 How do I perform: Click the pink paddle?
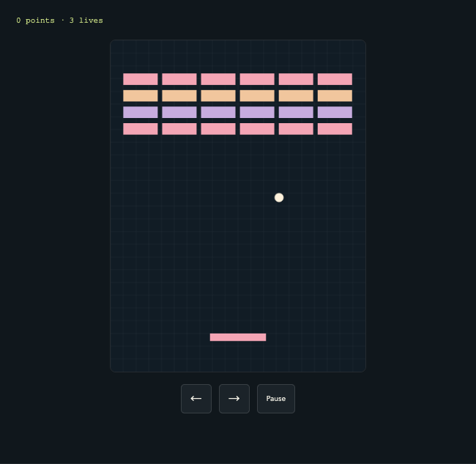coord(238,337)
